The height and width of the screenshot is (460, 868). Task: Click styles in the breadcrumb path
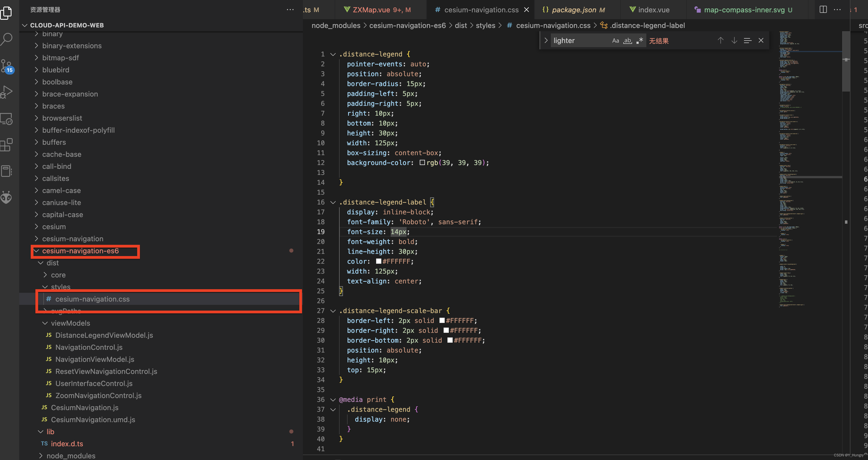coord(485,25)
